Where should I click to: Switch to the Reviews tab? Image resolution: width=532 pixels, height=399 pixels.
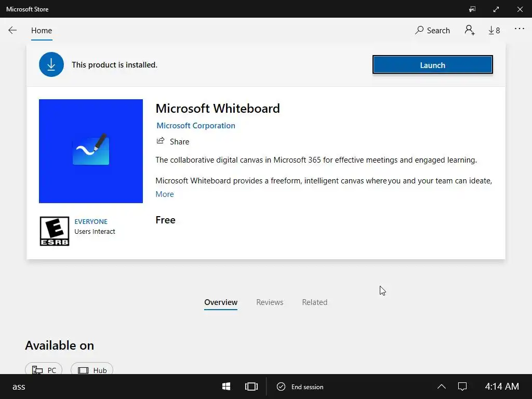click(270, 302)
